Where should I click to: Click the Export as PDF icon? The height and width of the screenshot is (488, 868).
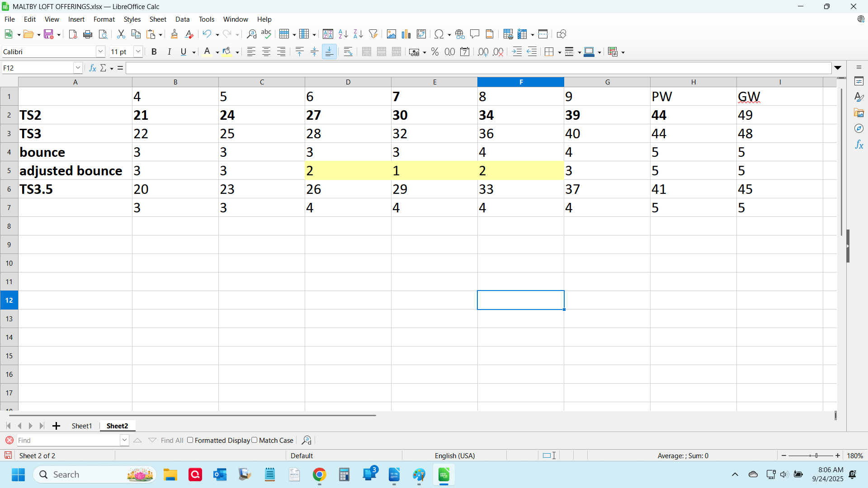73,34
